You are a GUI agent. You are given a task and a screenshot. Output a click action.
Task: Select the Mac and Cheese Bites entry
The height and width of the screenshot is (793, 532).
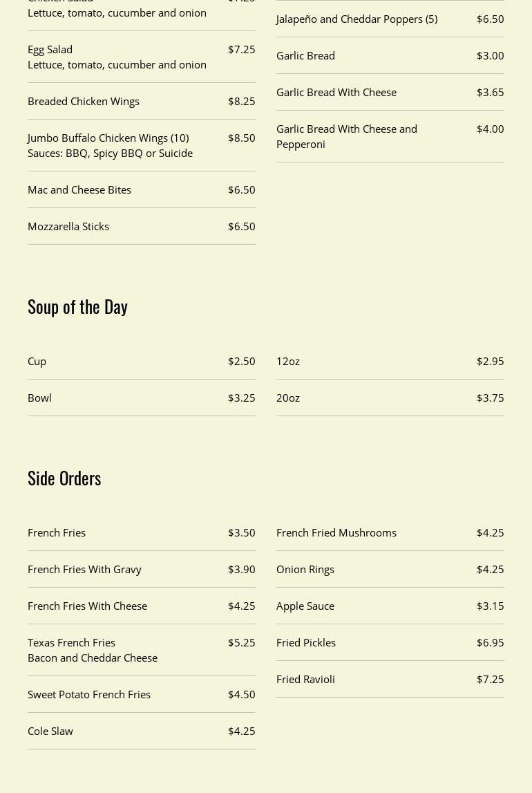tap(79, 189)
